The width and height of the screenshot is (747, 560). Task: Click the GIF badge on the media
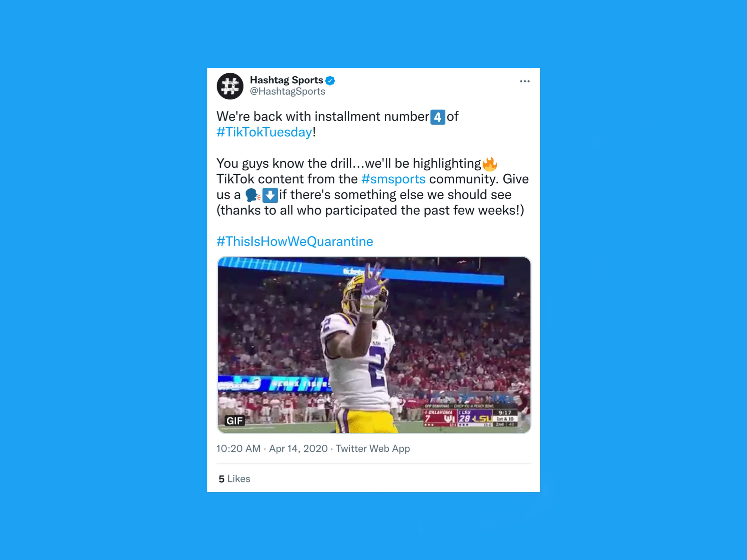point(235,421)
